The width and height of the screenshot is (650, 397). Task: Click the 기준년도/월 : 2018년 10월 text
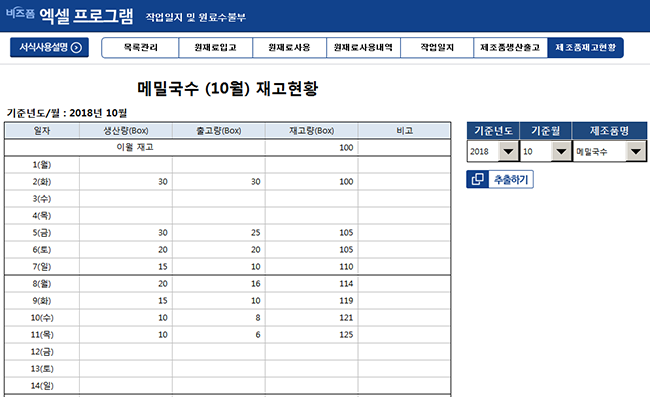click(67, 113)
